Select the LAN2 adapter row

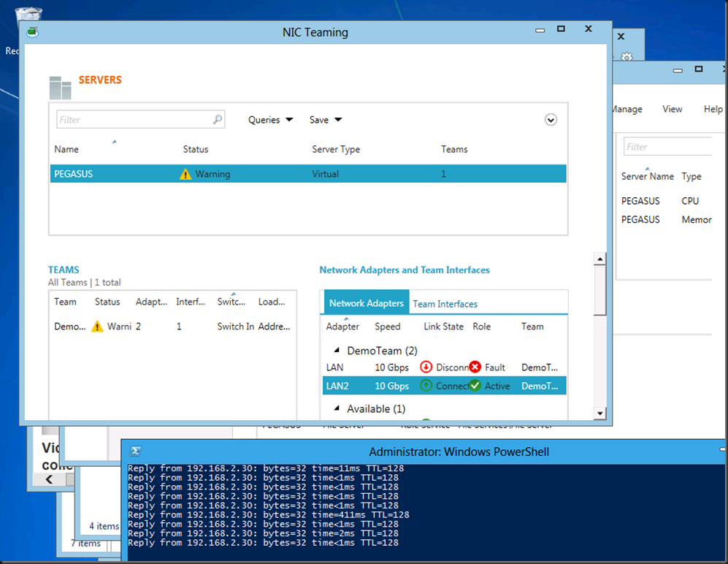coord(445,386)
